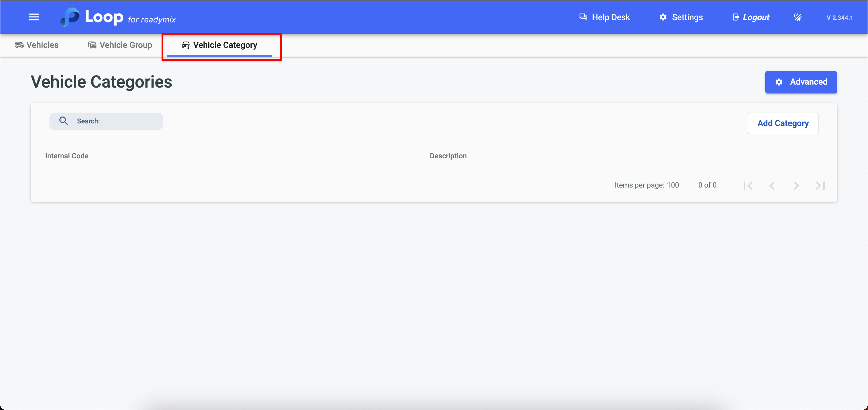Click the Loop logo icon
This screenshot has height=410, width=868.
pos(70,17)
